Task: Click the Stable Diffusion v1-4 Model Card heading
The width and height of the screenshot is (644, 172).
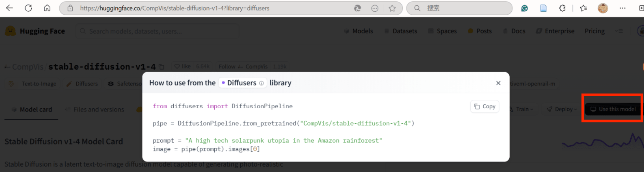Action: click(64, 142)
